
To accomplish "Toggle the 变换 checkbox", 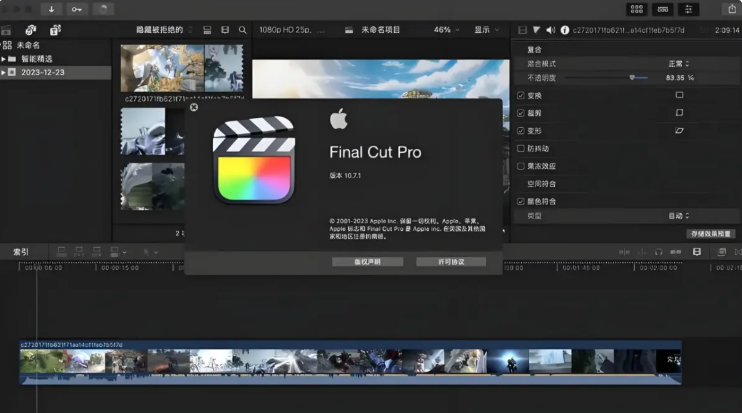I will tap(520, 95).
